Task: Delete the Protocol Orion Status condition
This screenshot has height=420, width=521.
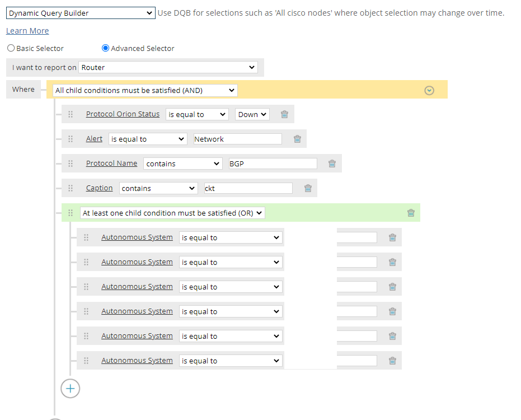Action: tap(284, 114)
